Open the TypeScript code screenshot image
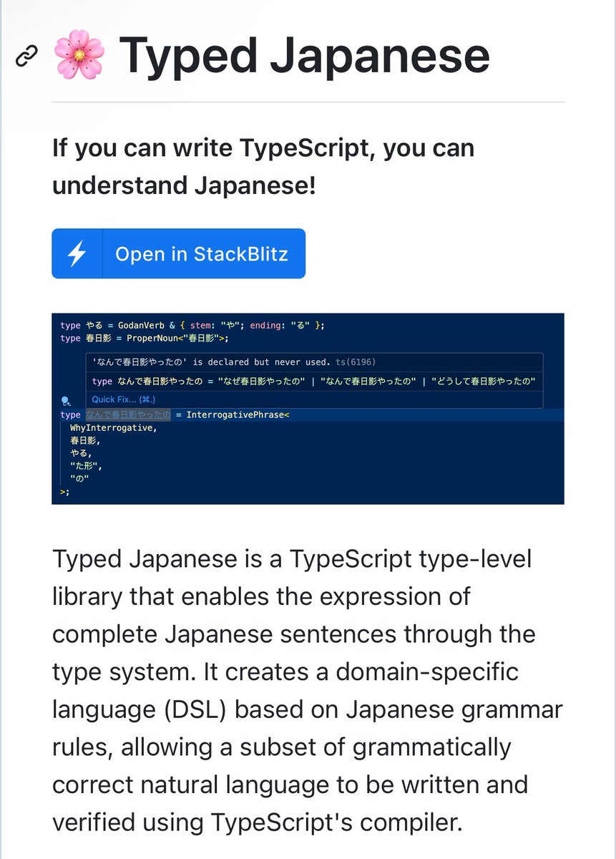 click(308, 409)
